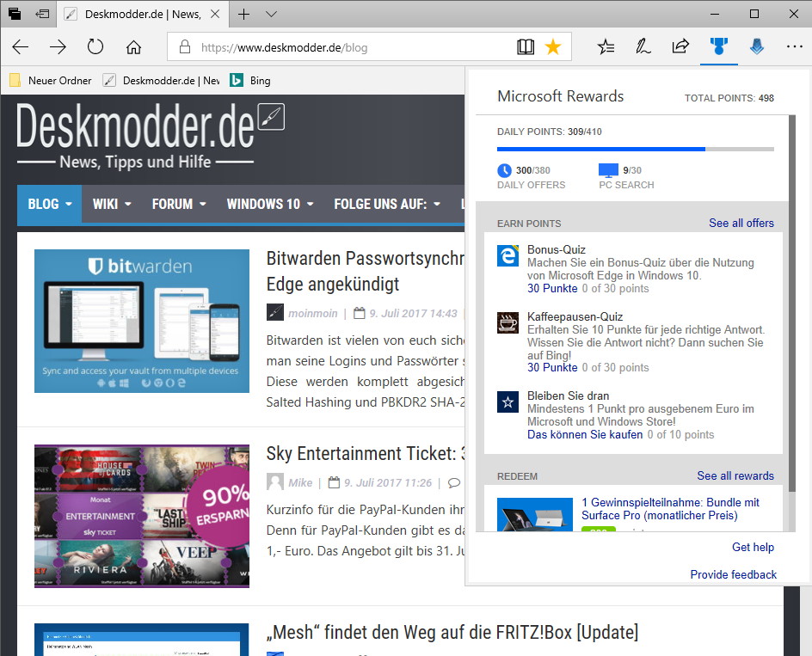The width and height of the screenshot is (812, 656).
Task: Click the site lock icon in address bar
Action: 184,47
